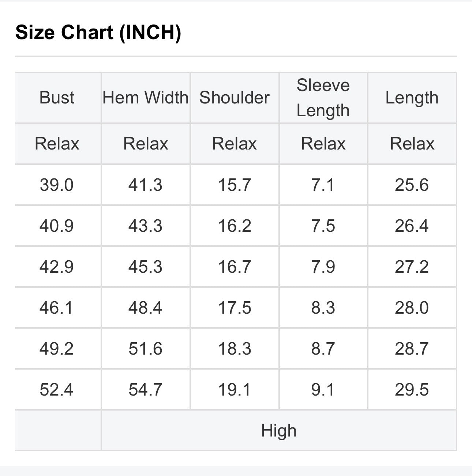Select the Hem Width column header
472x476 pixels.
(x=146, y=98)
